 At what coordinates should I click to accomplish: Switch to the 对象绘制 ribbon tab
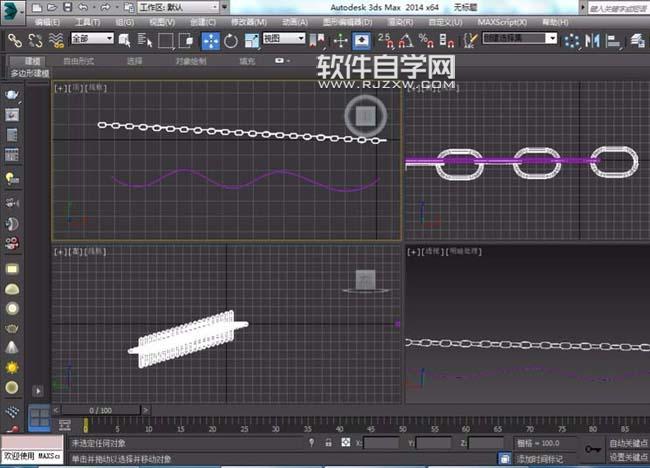click(191, 61)
